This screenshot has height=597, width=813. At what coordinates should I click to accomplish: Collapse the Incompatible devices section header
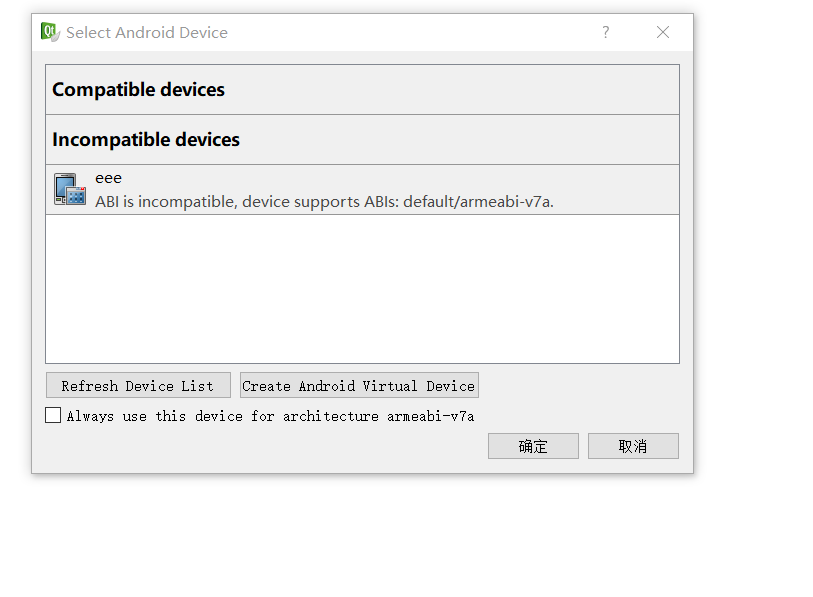[362, 140]
